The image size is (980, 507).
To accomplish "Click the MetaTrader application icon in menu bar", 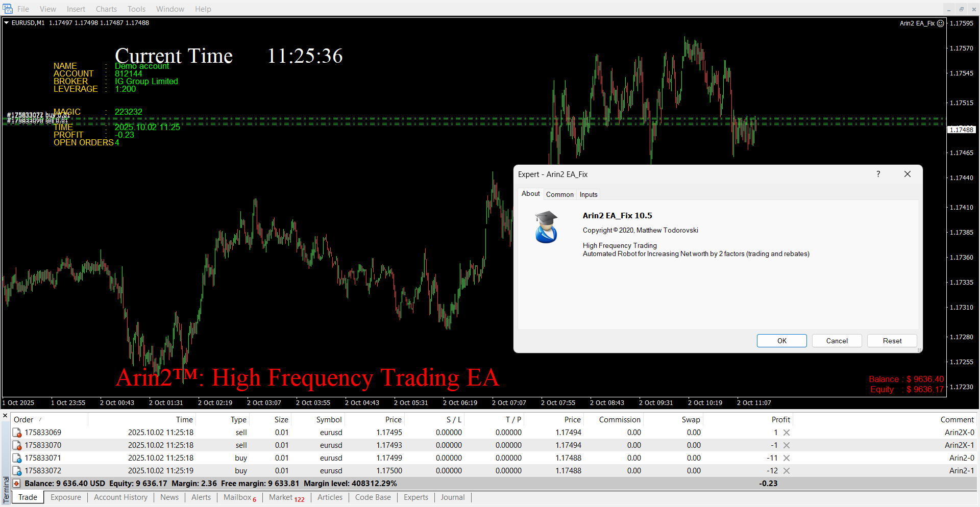I will (7, 9).
